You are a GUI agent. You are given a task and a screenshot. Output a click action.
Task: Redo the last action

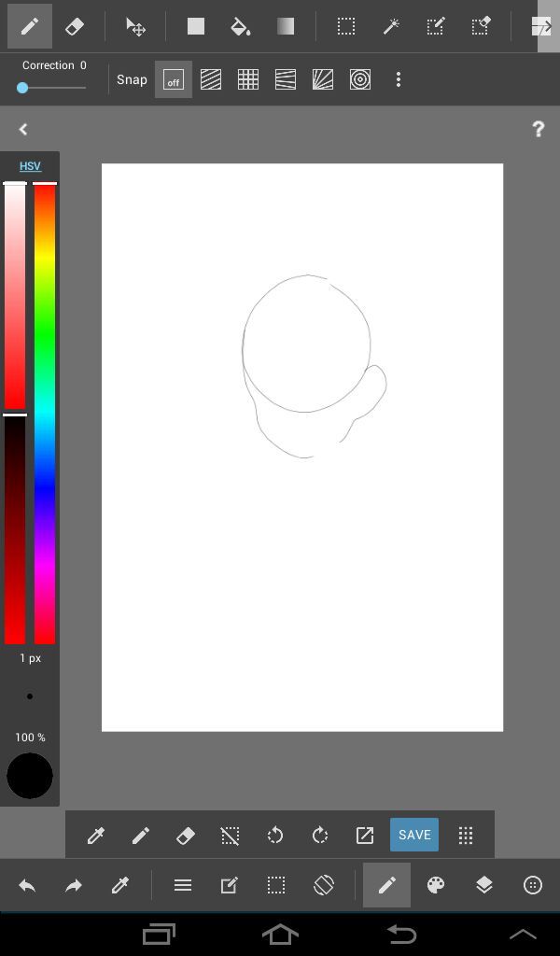point(73,885)
